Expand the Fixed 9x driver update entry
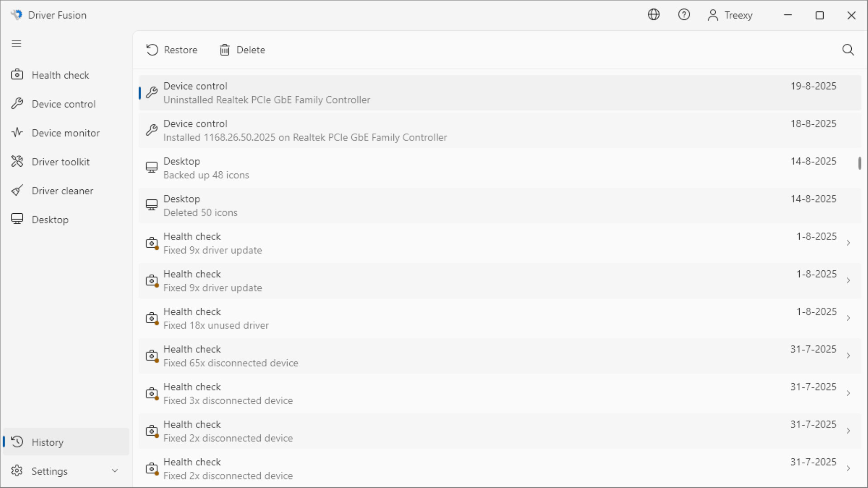868x488 pixels. click(849, 243)
